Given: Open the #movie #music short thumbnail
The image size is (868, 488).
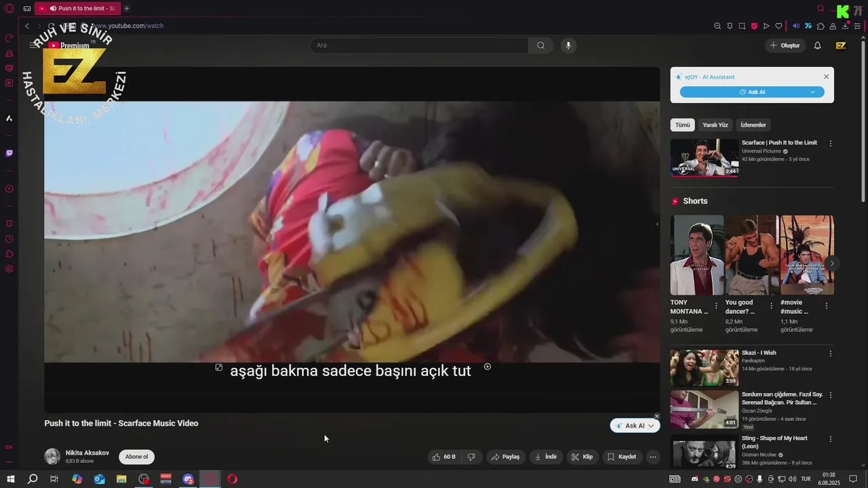Looking at the screenshot, I should click(807, 255).
